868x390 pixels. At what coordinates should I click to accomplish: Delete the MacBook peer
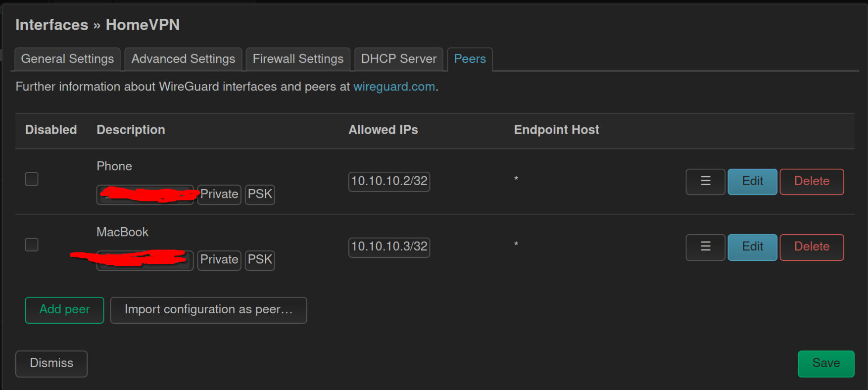[x=812, y=246]
